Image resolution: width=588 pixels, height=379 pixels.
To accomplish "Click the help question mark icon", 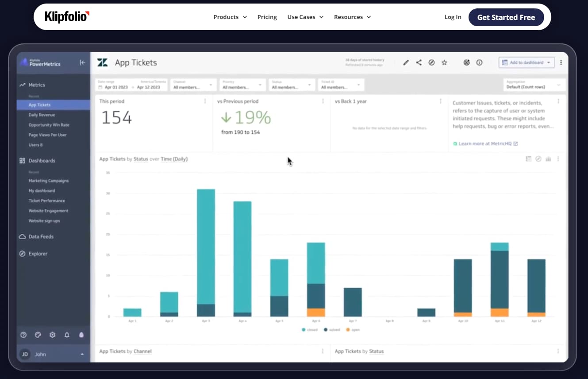I will point(24,335).
